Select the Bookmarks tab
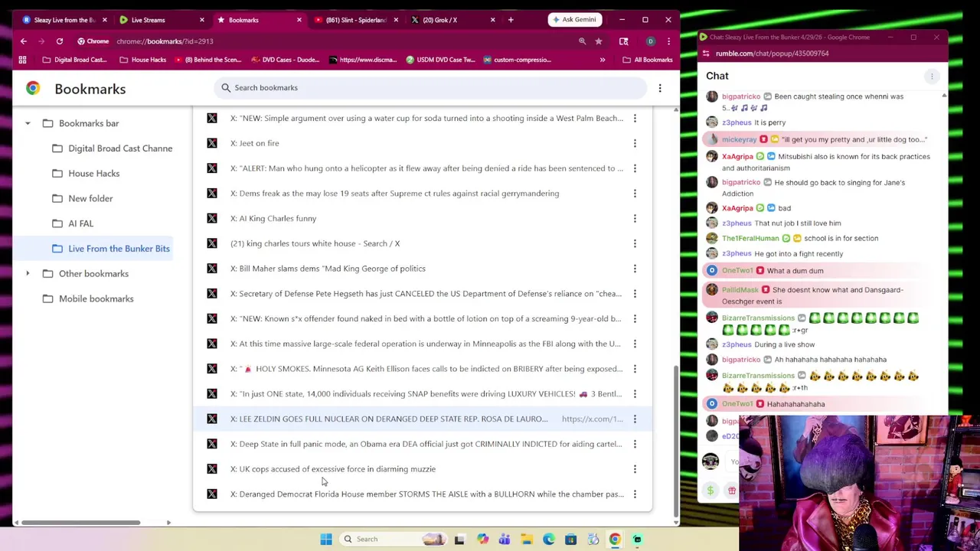The height and width of the screenshot is (551, 980). pos(259,20)
